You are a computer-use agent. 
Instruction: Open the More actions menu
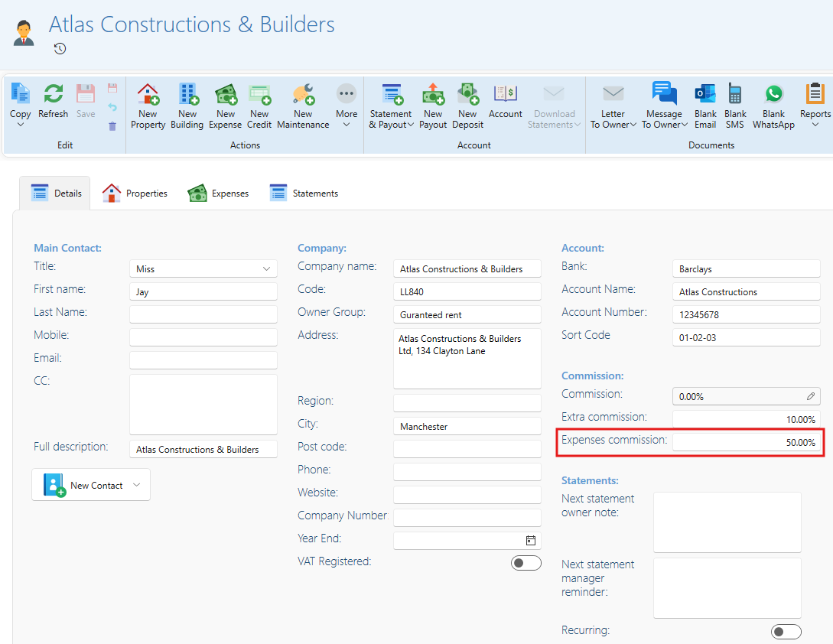click(x=347, y=106)
